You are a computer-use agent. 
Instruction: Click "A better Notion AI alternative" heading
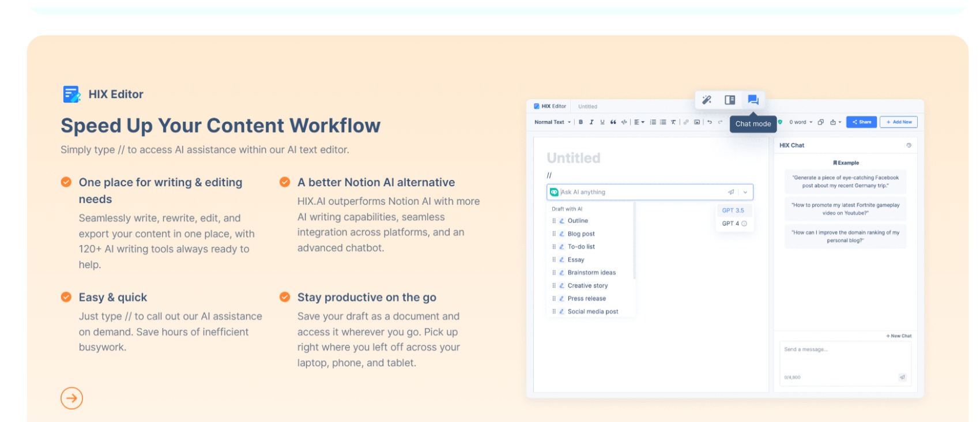(376, 182)
